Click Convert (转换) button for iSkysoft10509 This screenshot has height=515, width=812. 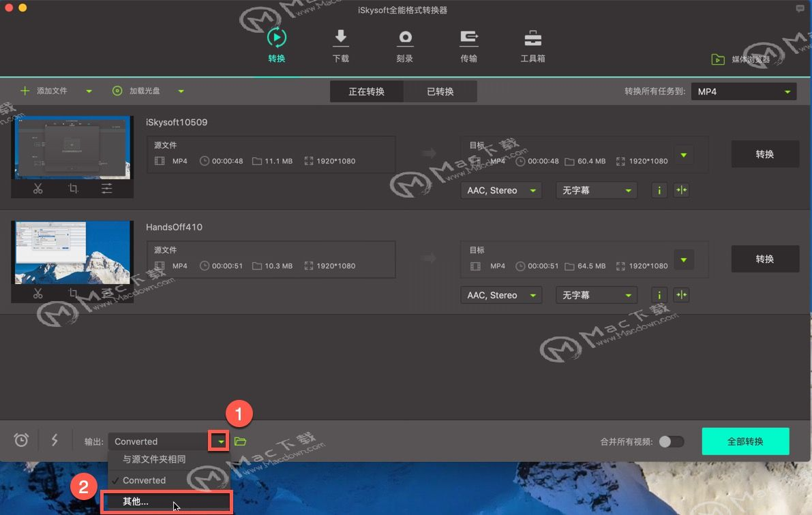point(765,154)
